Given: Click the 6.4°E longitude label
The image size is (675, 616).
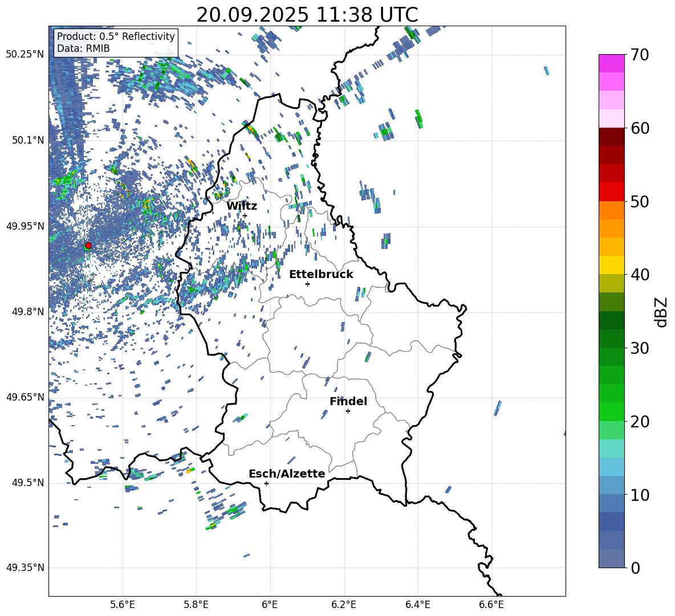Looking at the screenshot, I should 417,605.
